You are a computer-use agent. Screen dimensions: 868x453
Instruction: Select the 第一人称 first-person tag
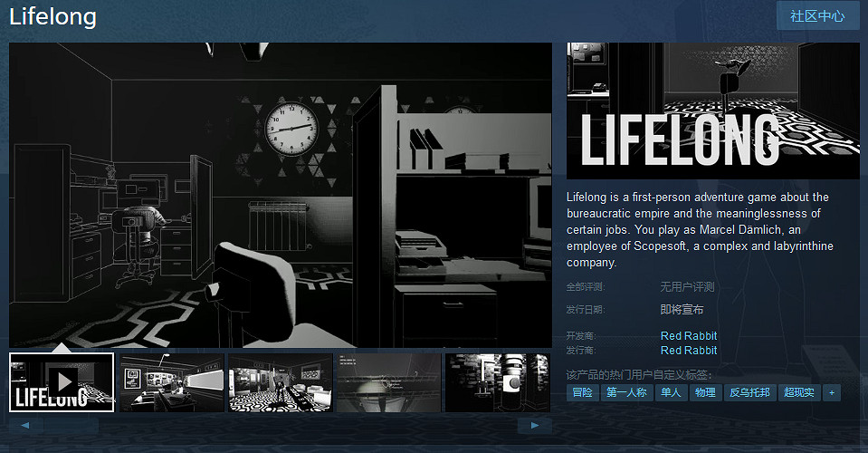626,392
